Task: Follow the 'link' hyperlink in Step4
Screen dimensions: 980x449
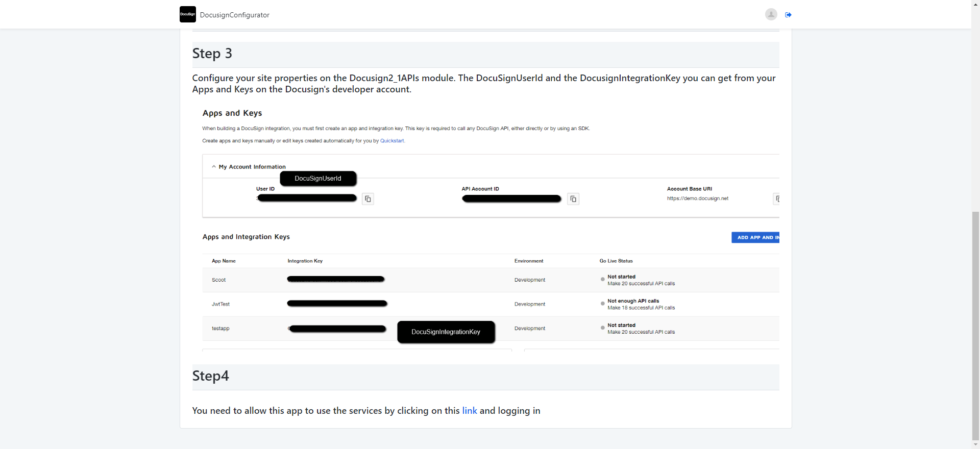Action: pos(470,411)
